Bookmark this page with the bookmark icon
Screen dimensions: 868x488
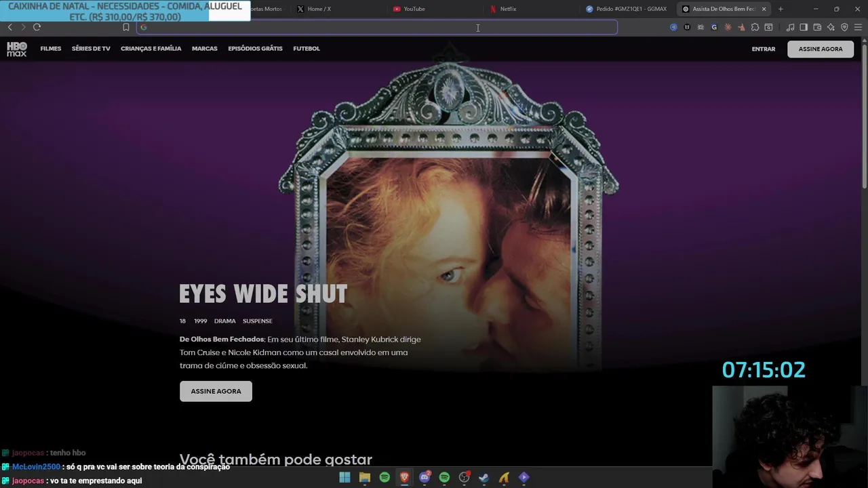[x=126, y=27]
